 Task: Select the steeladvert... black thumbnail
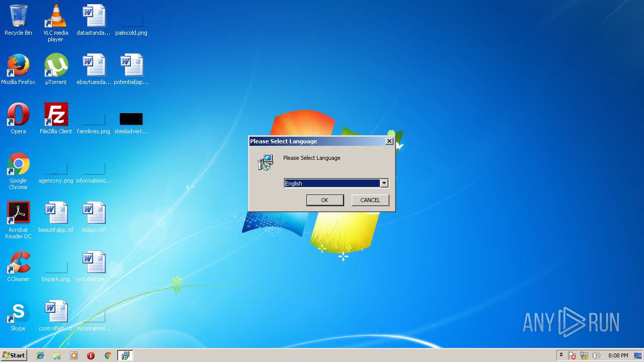131,123
